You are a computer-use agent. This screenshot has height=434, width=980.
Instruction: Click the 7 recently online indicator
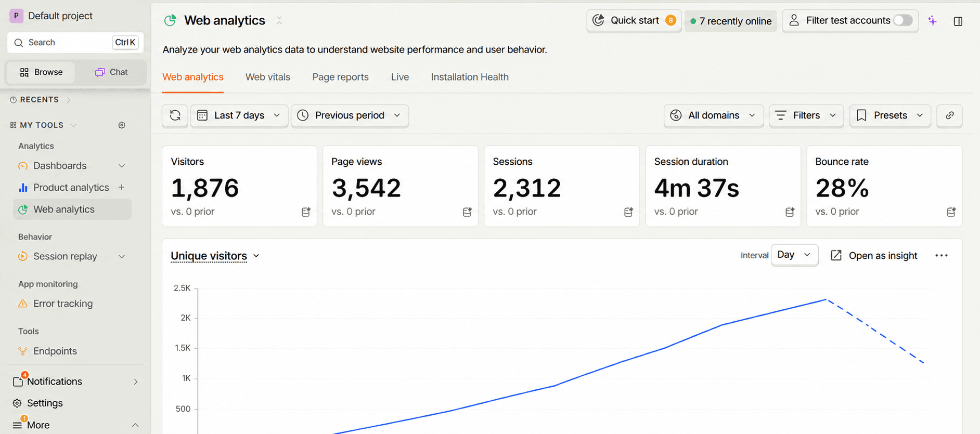click(x=731, y=21)
